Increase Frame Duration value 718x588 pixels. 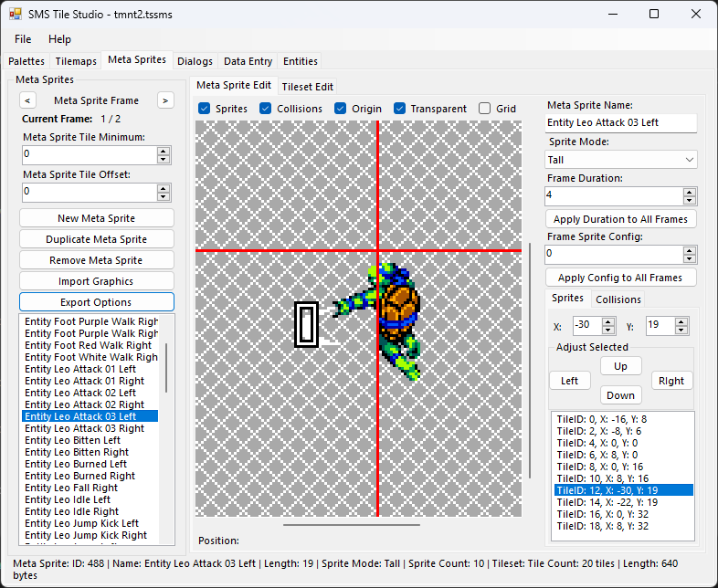[x=689, y=192]
